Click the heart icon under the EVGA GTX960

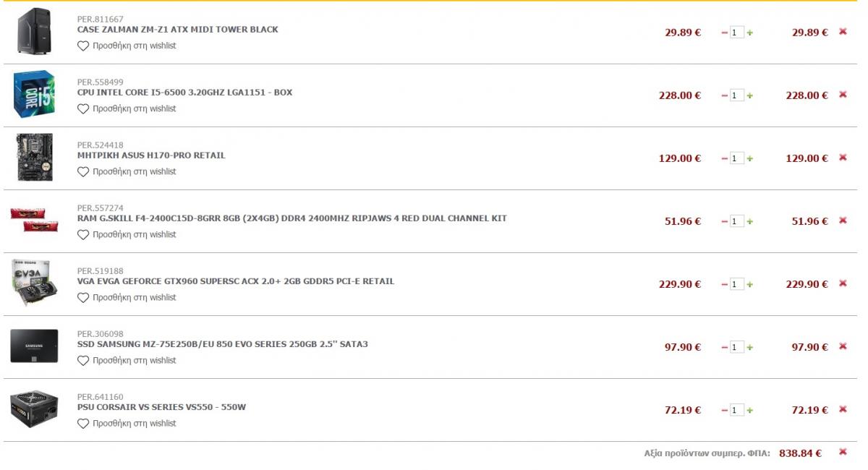click(x=83, y=297)
